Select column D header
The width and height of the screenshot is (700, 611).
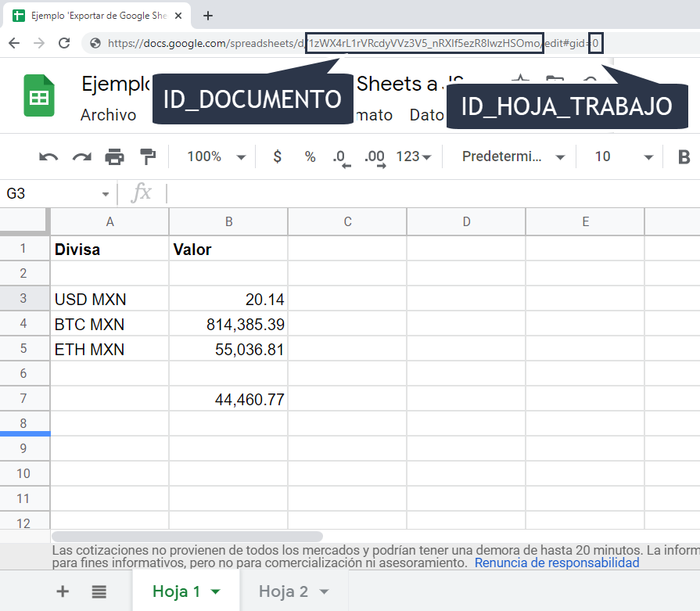click(x=466, y=221)
